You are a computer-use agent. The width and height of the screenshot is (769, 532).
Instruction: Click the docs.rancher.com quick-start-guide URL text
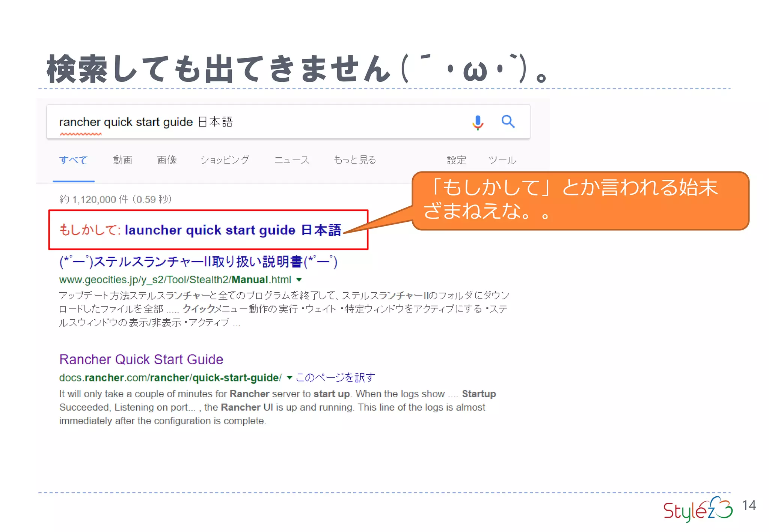pyautogui.click(x=170, y=377)
